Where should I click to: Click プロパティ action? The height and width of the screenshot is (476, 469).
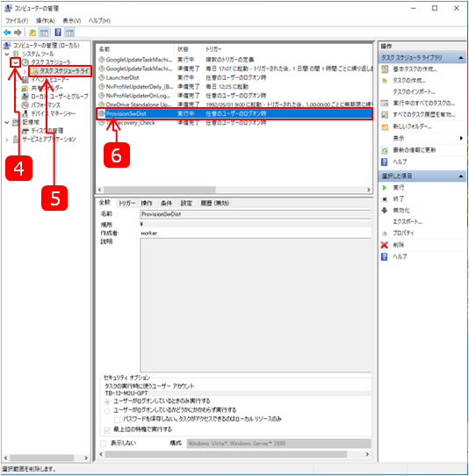pyautogui.click(x=403, y=233)
